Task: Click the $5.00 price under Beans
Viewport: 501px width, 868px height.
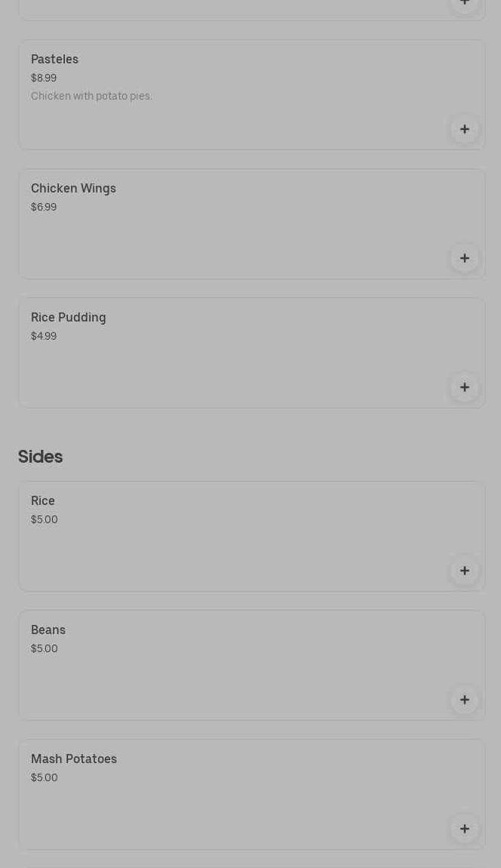Action: 45,648
